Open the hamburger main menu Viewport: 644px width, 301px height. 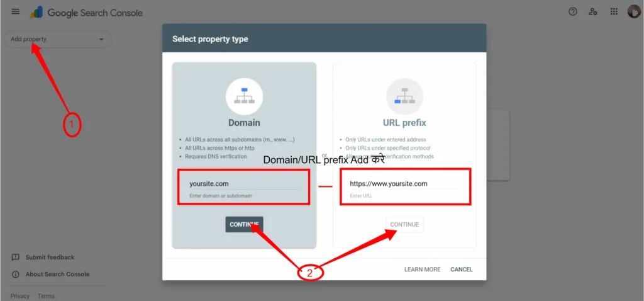(16, 11)
